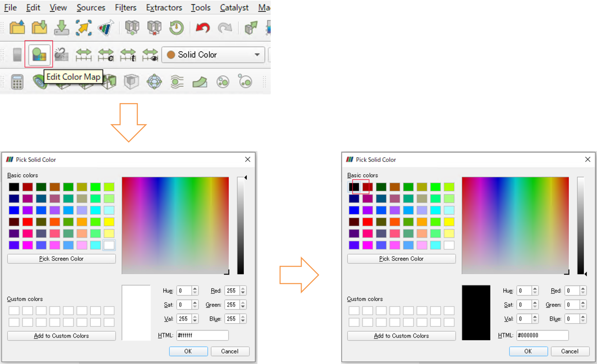Open the Sources menu
This screenshot has height=364, width=597.
click(91, 7)
